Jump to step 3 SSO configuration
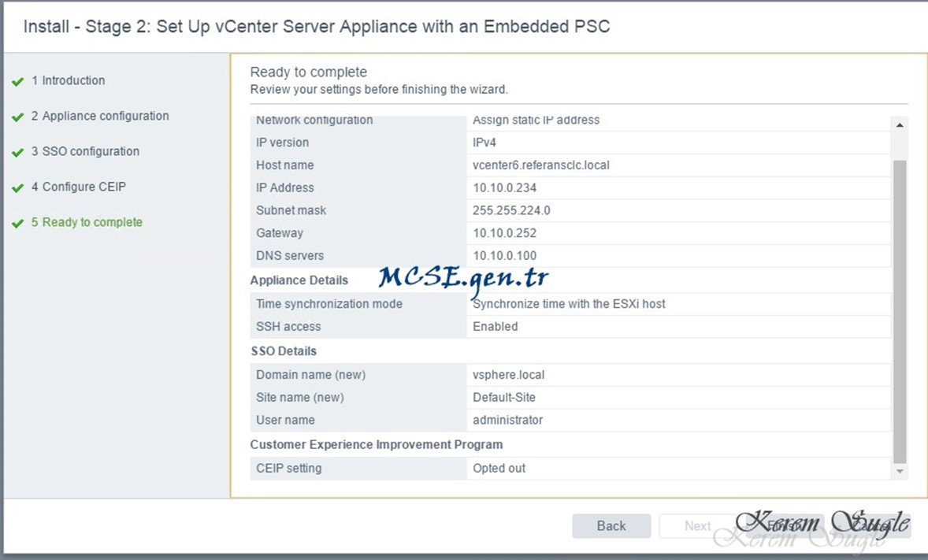Image resolution: width=928 pixels, height=560 pixels. tap(84, 151)
